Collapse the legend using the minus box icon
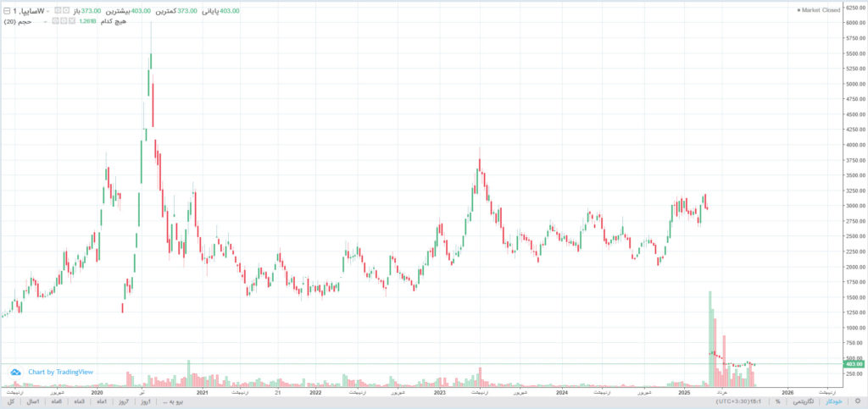This screenshot has width=868, height=409. (6, 10)
